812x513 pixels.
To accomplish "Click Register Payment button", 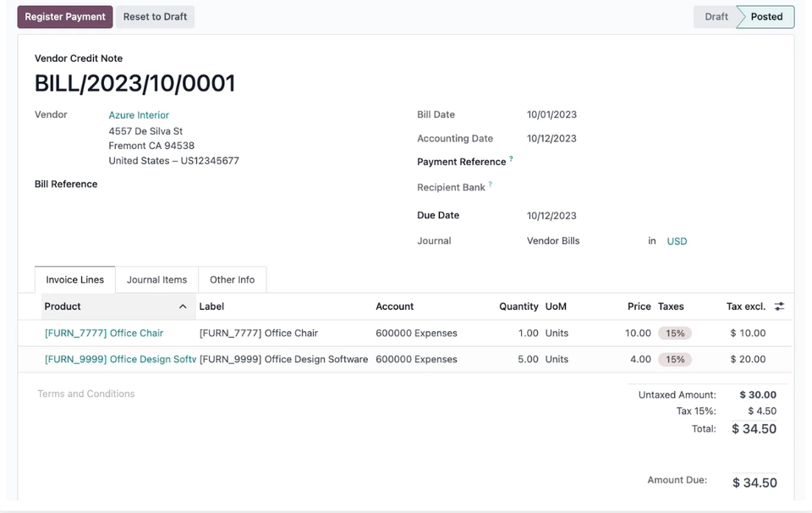I will pyautogui.click(x=65, y=17).
